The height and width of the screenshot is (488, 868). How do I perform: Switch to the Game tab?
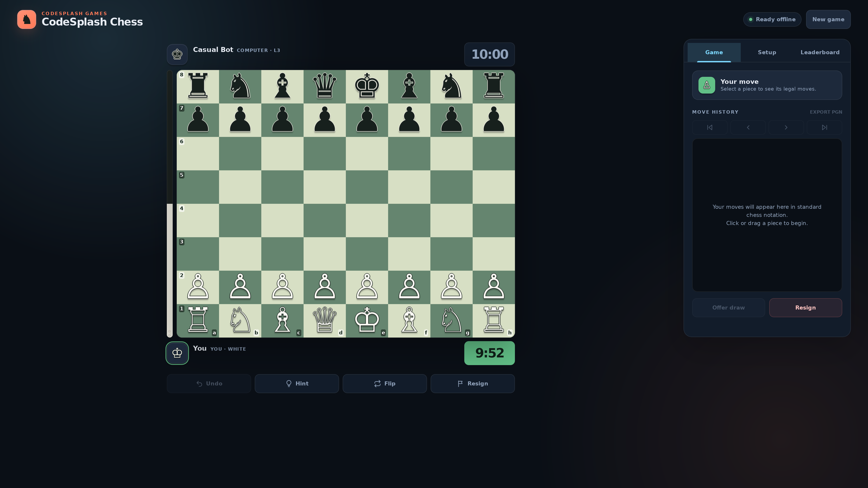(x=714, y=52)
